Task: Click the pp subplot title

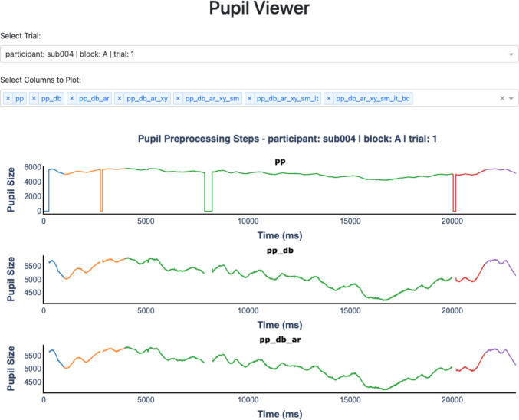Action: coord(280,161)
